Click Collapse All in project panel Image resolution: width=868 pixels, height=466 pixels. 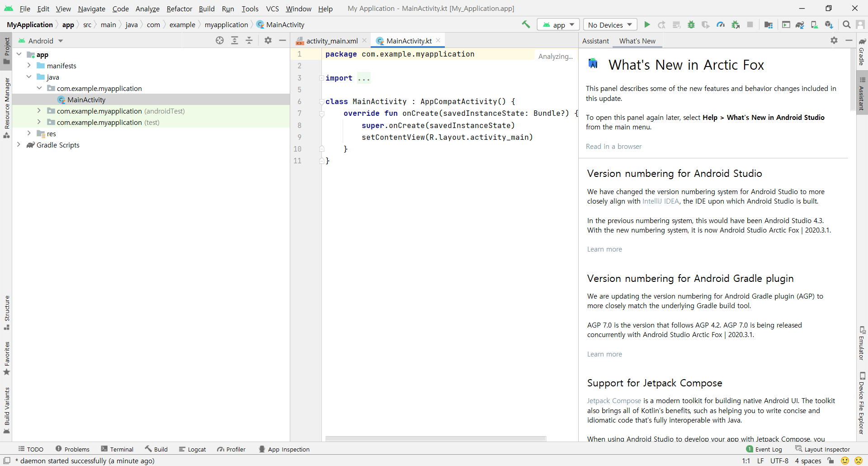249,40
